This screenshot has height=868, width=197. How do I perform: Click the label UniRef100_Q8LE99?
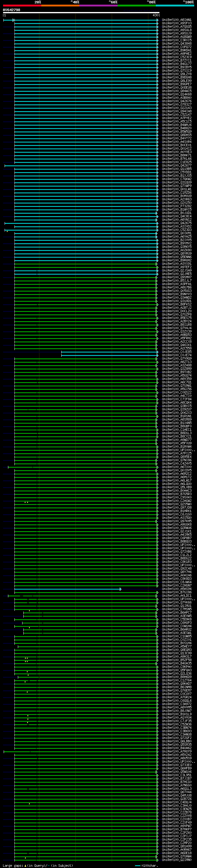176,81
